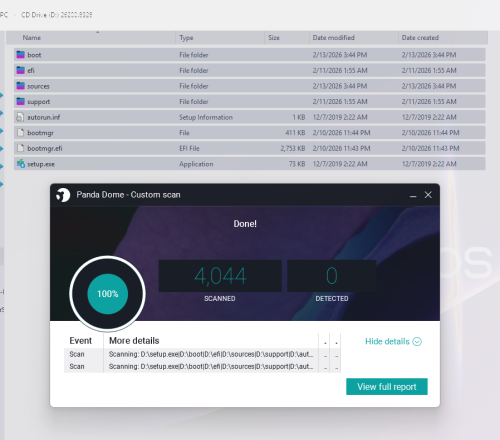Click the first Scanning: D:\setup.exe details cell
The image size is (500, 440).
click(x=211, y=354)
